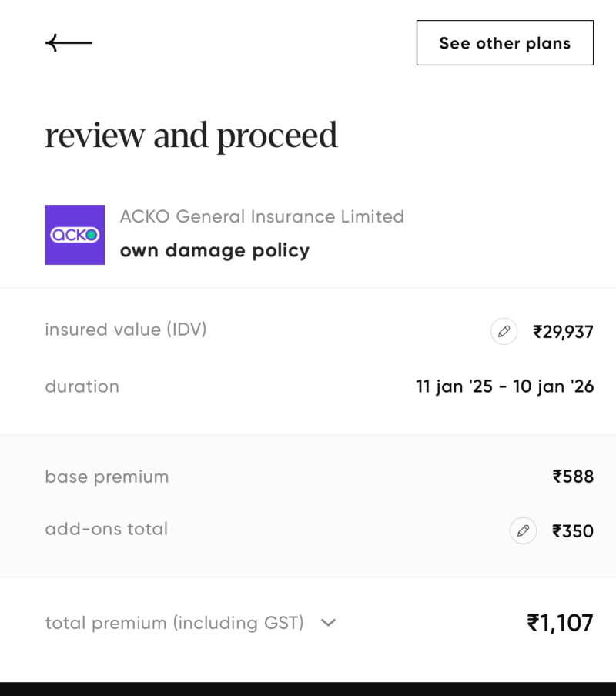Viewport: 616px width, 696px height.
Task: Open See other plans
Action: [x=504, y=42]
